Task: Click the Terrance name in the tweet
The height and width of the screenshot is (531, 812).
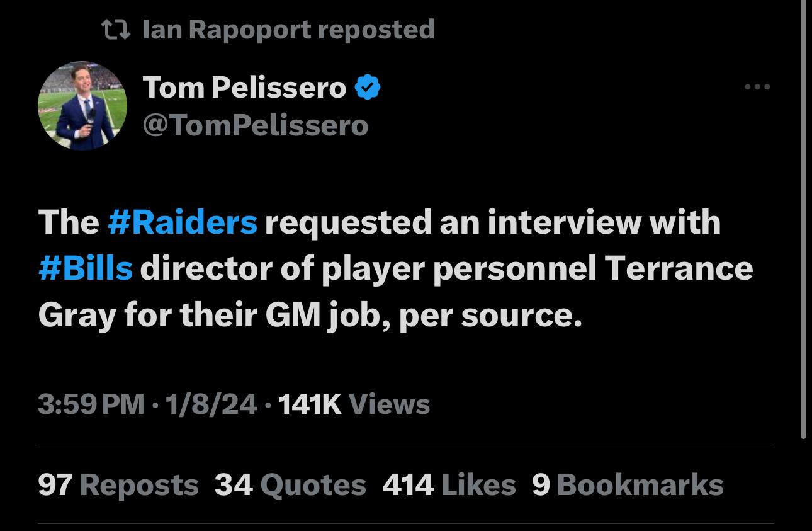Action: (679, 268)
